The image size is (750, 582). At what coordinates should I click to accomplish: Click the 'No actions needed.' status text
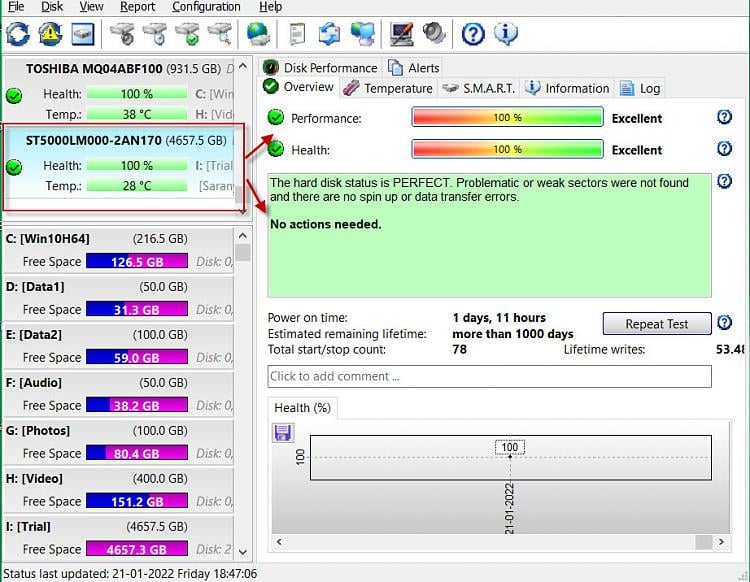coord(326,224)
